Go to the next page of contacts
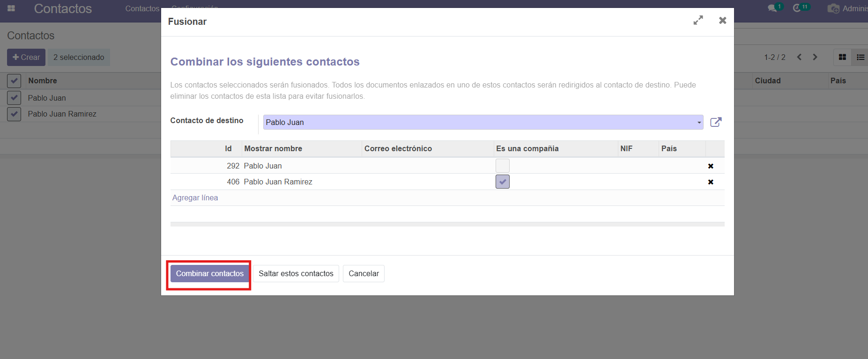868x359 pixels. [815, 57]
